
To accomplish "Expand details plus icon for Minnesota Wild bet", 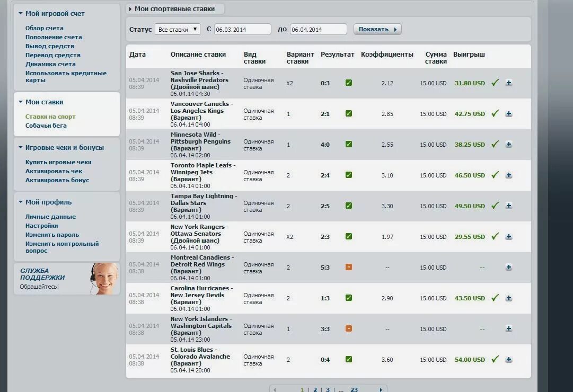I will (508, 144).
